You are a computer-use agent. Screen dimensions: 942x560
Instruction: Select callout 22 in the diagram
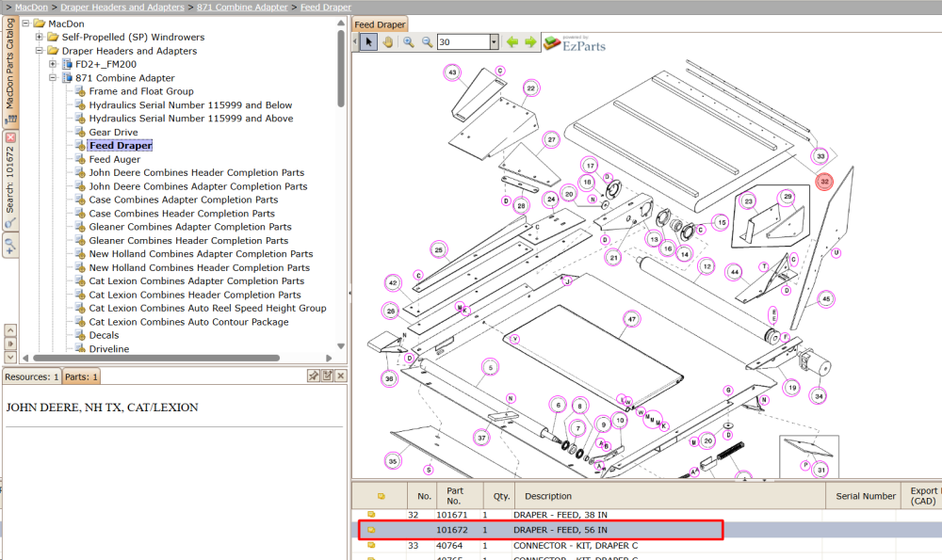coord(531,88)
